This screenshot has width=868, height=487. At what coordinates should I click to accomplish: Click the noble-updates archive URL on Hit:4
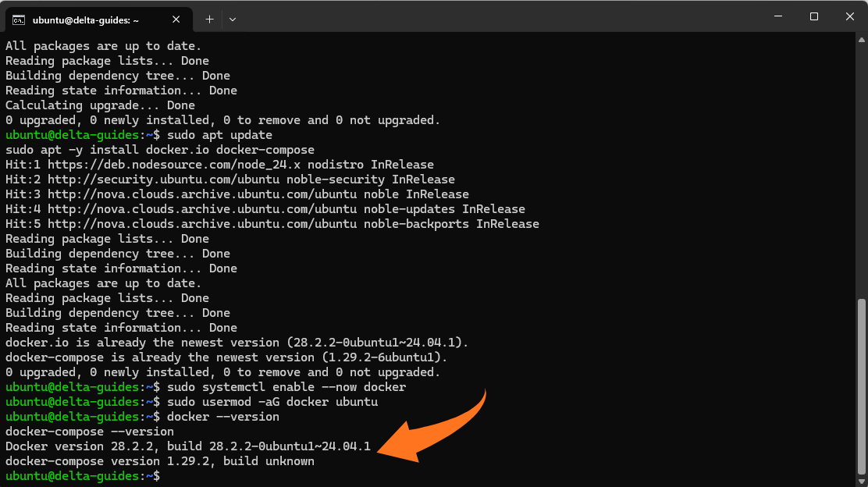(x=187, y=209)
